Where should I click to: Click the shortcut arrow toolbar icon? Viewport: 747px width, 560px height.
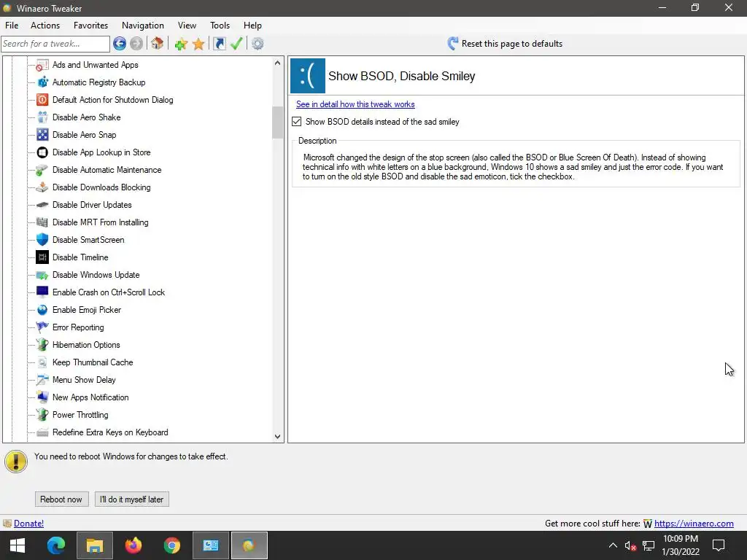tap(219, 44)
